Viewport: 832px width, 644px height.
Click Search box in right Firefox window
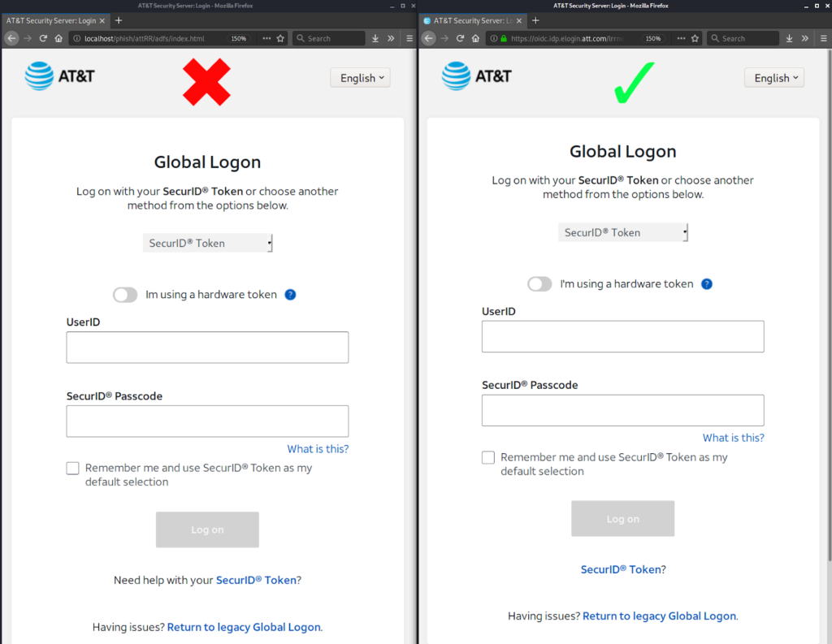743,38
